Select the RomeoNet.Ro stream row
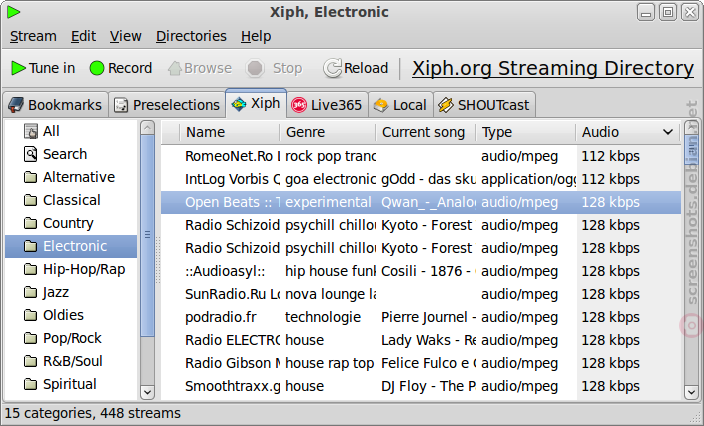704x426 pixels. point(421,156)
